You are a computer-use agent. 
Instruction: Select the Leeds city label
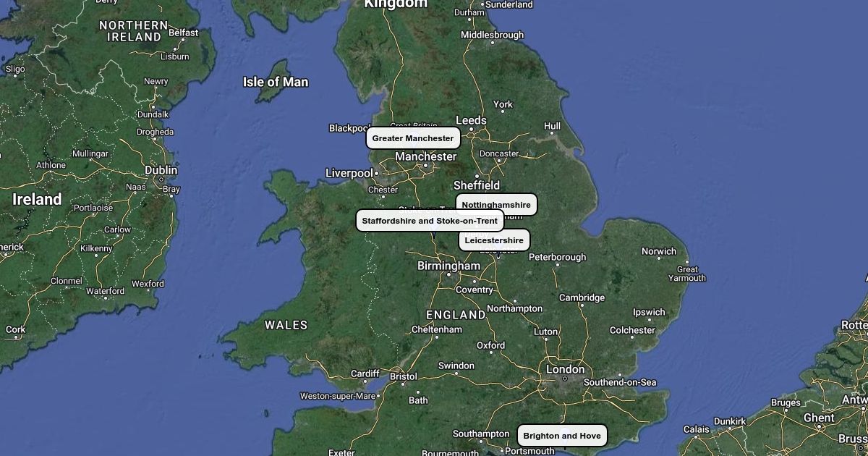tap(471, 120)
